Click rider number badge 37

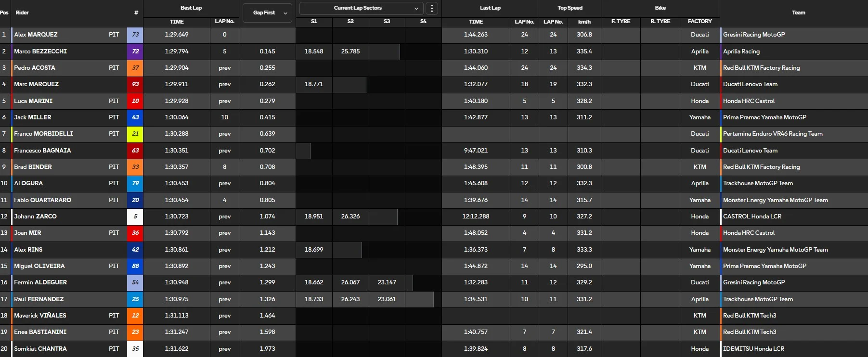(x=135, y=68)
